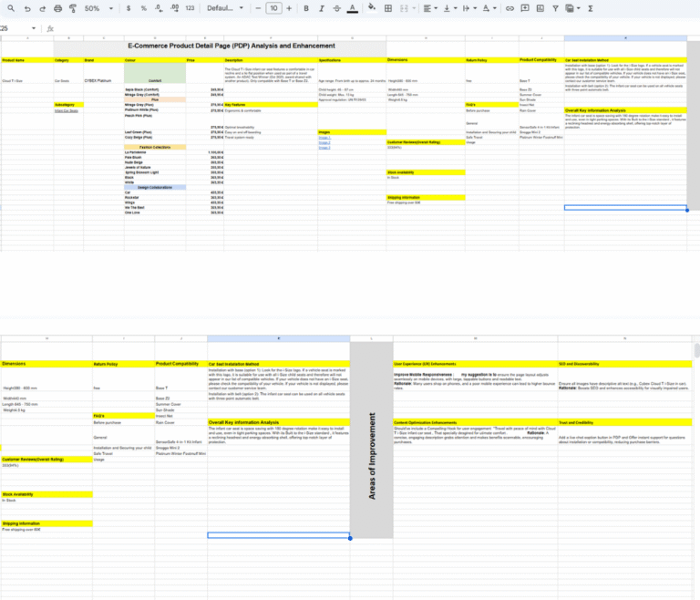
Task: Open the Functions sigma icon
Action: coord(591,8)
